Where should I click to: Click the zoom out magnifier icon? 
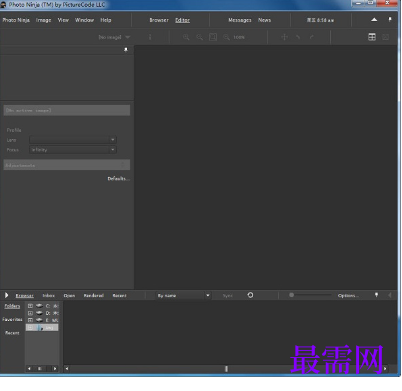(x=199, y=37)
